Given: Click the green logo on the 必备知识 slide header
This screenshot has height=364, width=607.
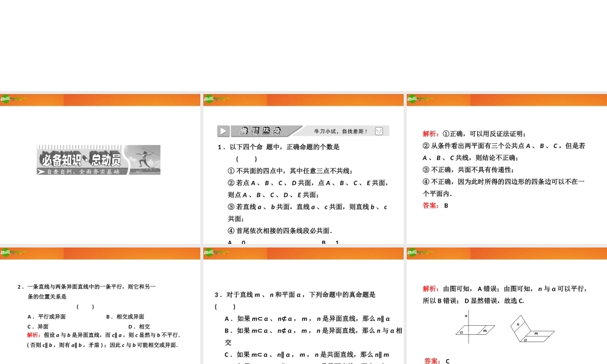Looking at the screenshot, I should coord(5,99).
